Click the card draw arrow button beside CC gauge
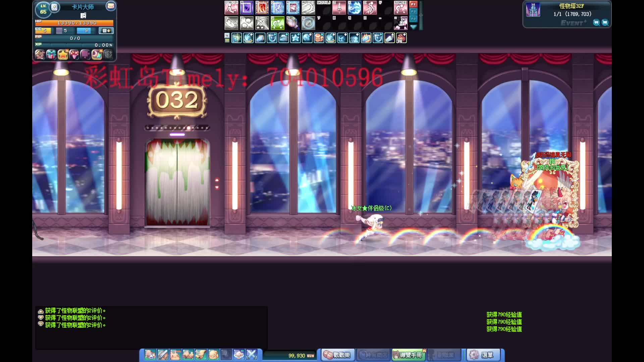Image resolution: width=644 pixels, height=362 pixels. (106, 31)
